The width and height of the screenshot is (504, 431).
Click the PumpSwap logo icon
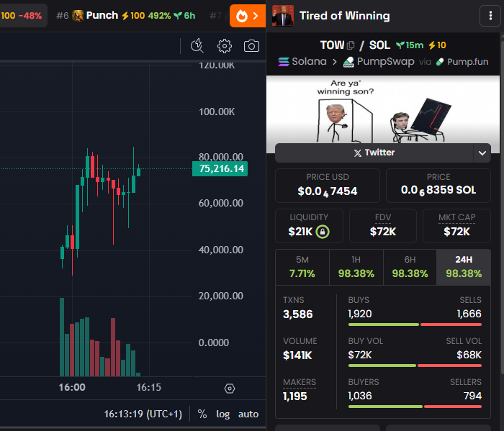tap(348, 62)
